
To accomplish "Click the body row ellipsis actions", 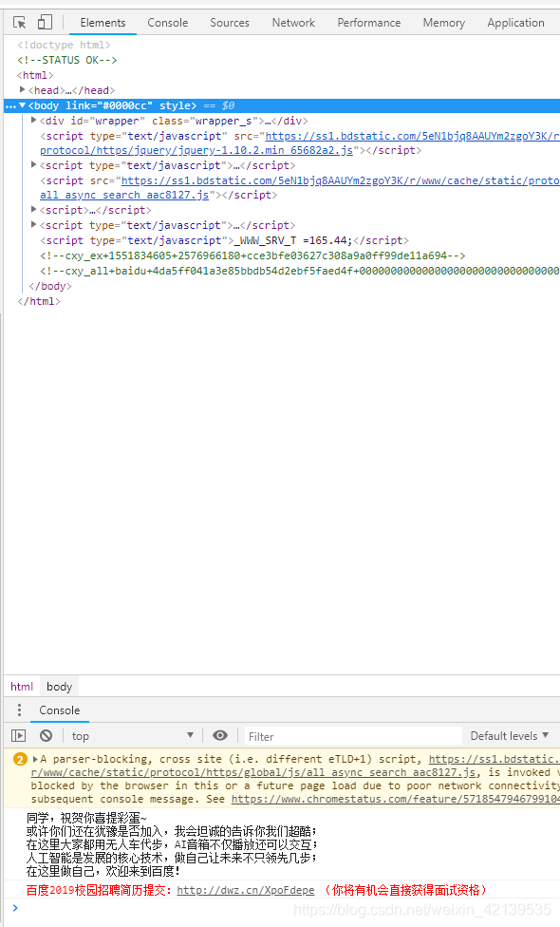I will (10, 105).
